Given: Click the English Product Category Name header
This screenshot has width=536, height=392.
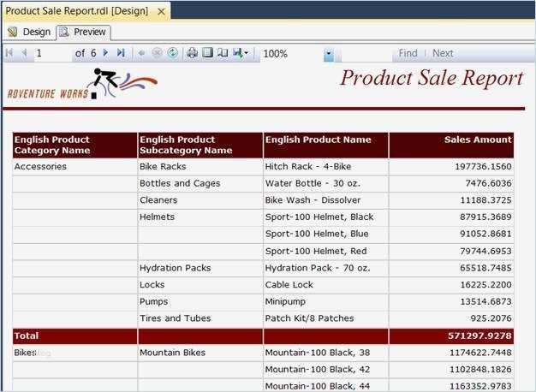Looking at the screenshot, I should pyautogui.click(x=74, y=146).
